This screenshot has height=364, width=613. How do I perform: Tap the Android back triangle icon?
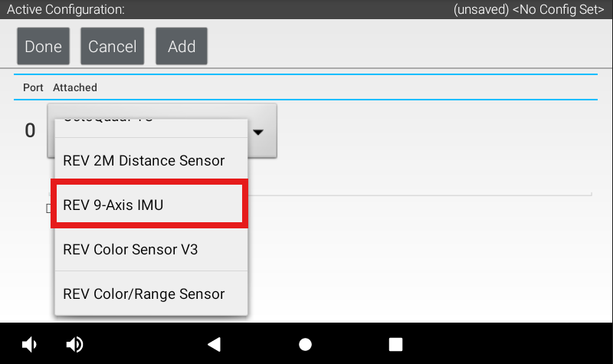point(215,344)
